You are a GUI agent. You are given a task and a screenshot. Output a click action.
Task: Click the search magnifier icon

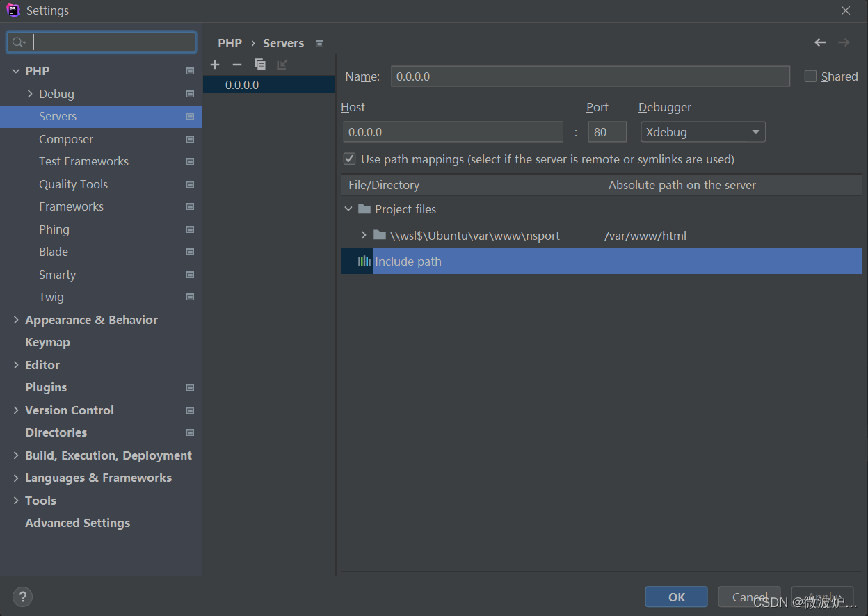19,42
